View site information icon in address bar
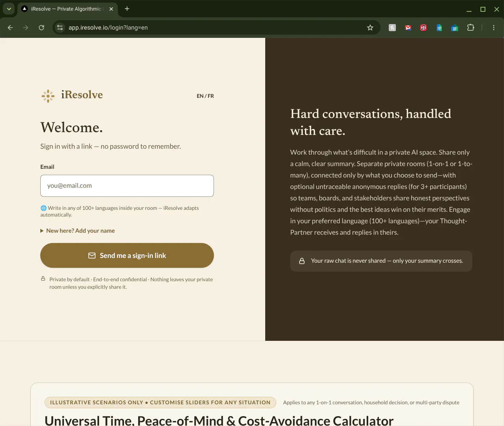Viewport: 504px width, 426px height. 60,28
